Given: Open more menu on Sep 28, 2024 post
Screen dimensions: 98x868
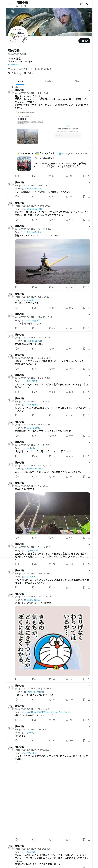Looking at the screenshot, I should 89,226.
